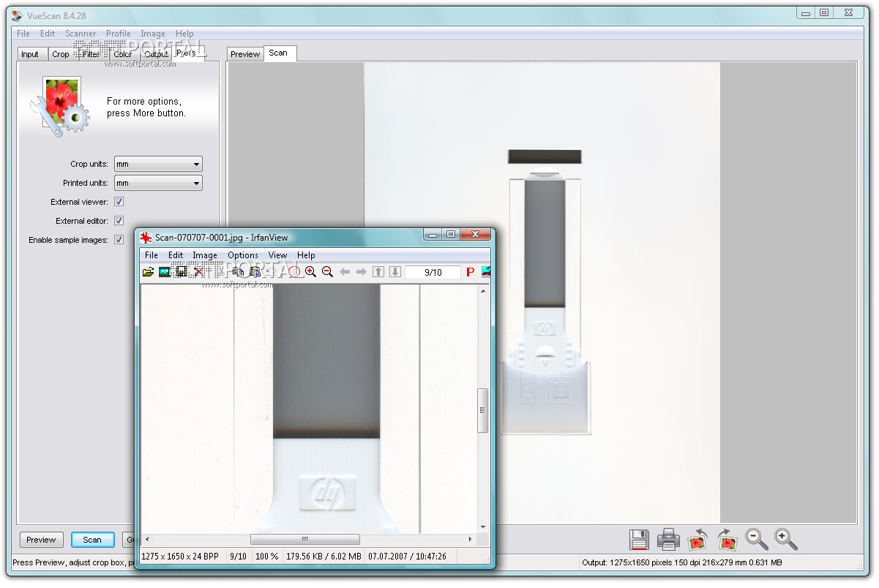Click the red X Delete icon in IrfanView
The image size is (879, 588).
tap(198, 272)
